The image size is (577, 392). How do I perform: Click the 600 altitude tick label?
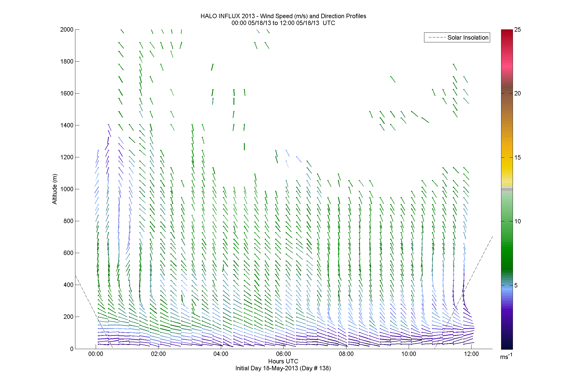68,253
